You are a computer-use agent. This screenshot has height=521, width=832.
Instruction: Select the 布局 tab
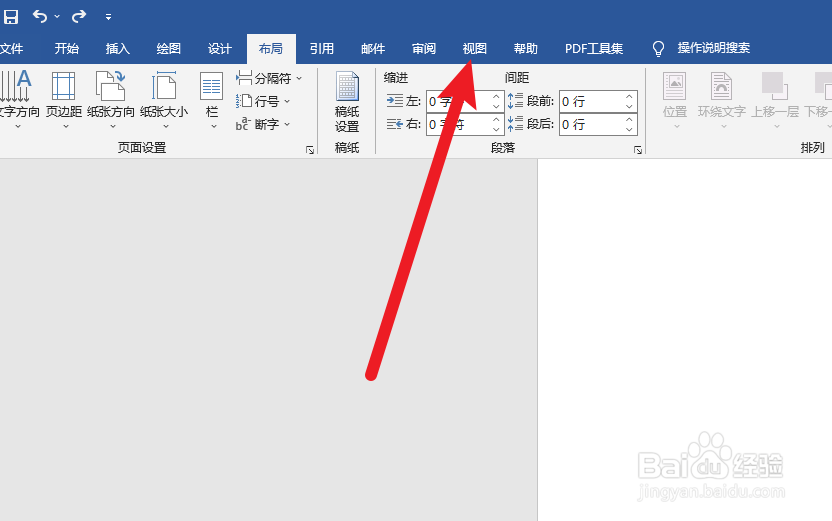[271, 49]
